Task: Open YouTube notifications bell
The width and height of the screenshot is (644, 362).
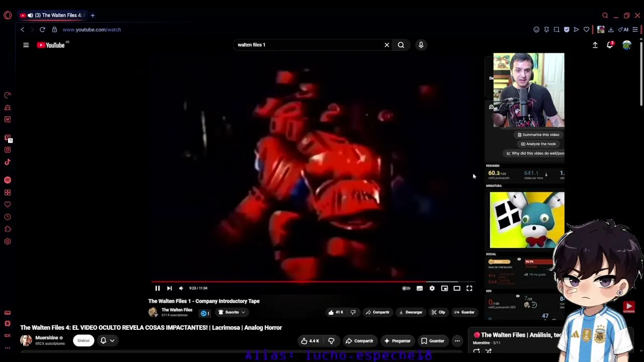Action: point(610,45)
